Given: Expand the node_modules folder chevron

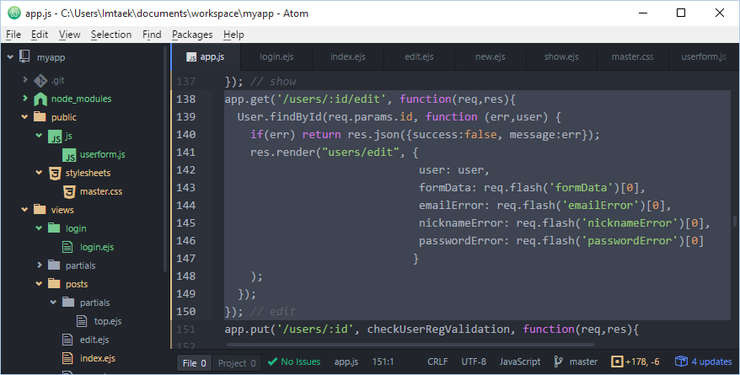Looking at the screenshot, I should click(25, 98).
